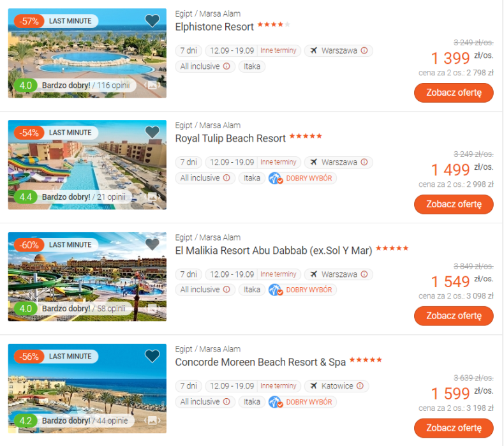Click Zobaczofertę button for 1 399 zł offer

point(454,93)
